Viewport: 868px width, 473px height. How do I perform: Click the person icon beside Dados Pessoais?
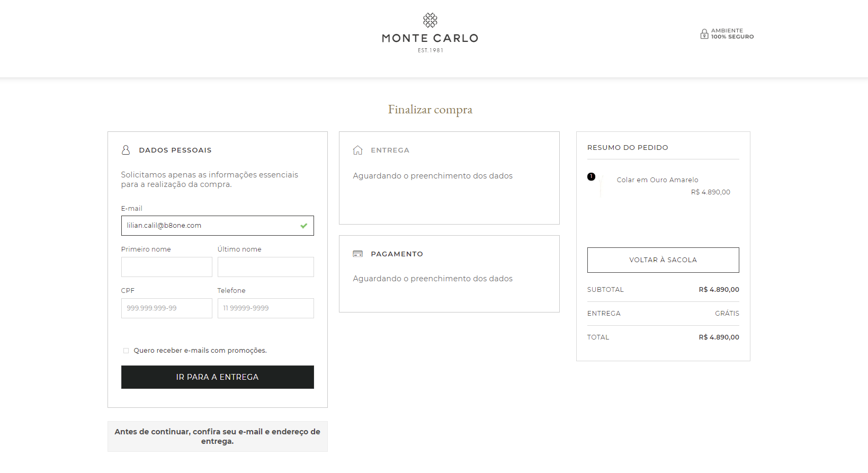click(x=126, y=150)
